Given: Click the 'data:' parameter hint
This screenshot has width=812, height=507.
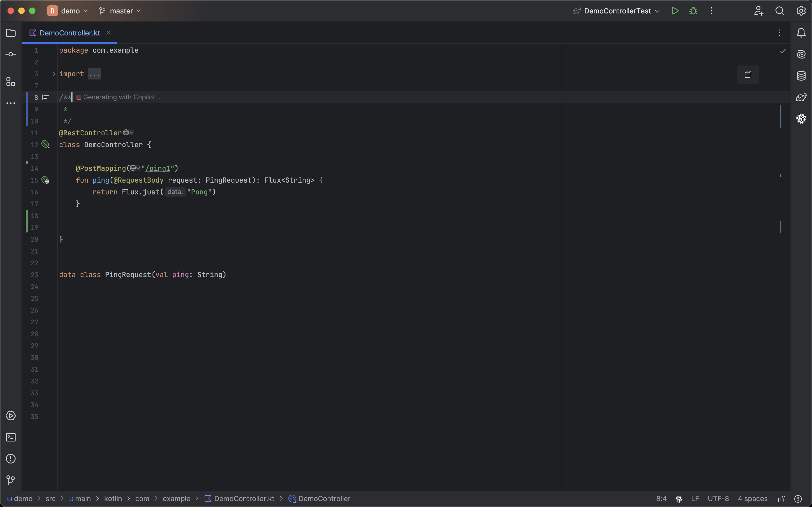Looking at the screenshot, I should [175, 192].
